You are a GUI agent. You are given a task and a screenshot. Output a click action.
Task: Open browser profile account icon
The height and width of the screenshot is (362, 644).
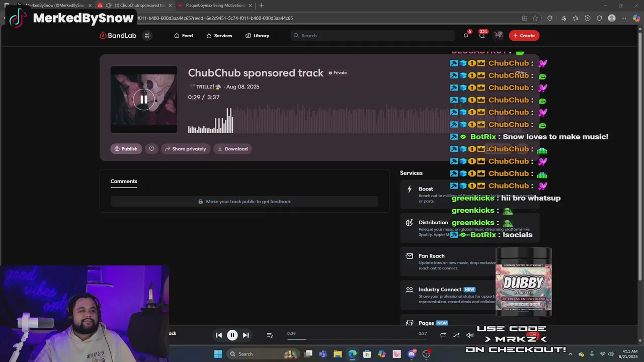(612, 18)
